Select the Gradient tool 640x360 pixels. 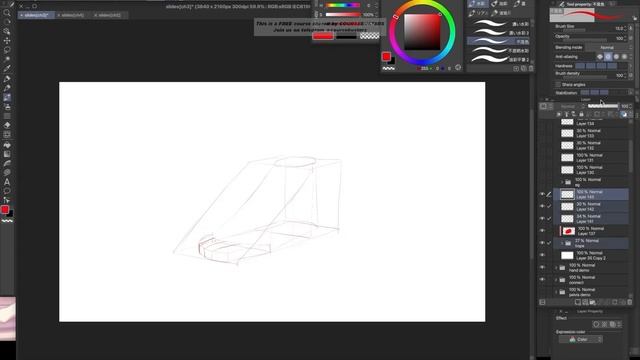point(7,154)
